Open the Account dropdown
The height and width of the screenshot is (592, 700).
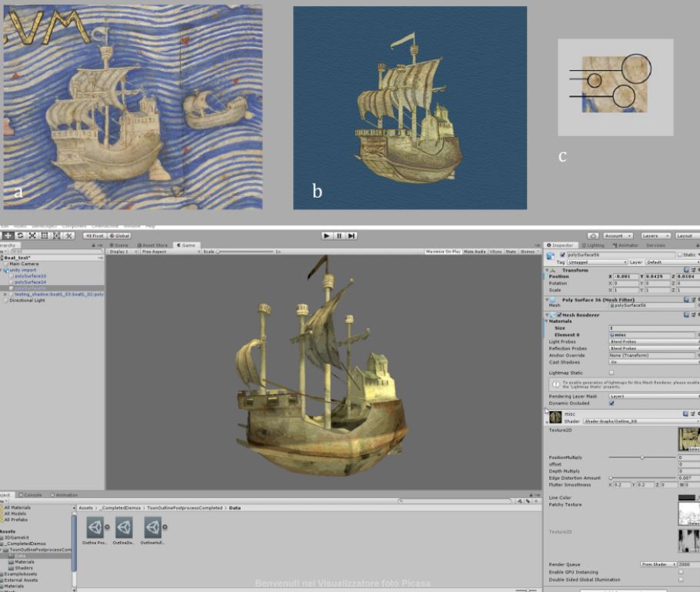(x=618, y=235)
